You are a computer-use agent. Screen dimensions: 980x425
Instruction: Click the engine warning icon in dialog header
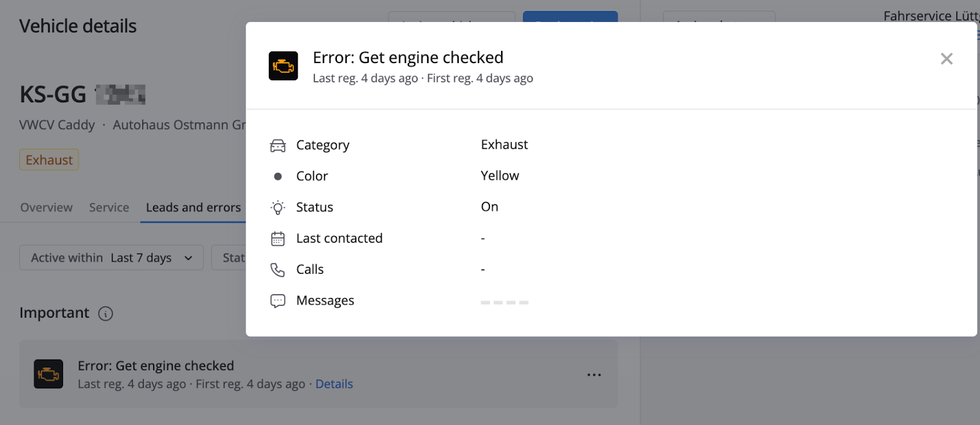tap(283, 66)
